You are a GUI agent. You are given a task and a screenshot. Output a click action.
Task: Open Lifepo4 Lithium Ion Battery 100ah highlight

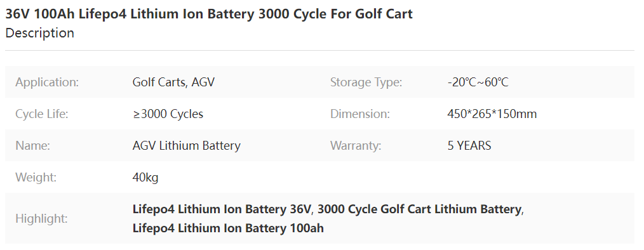click(228, 228)
